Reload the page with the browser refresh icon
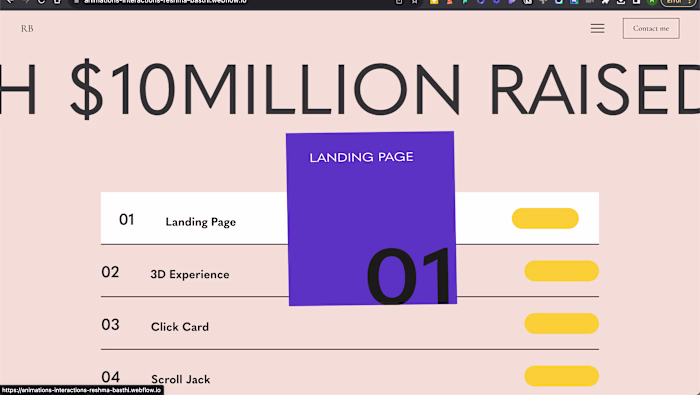 [x=41, y=2]
